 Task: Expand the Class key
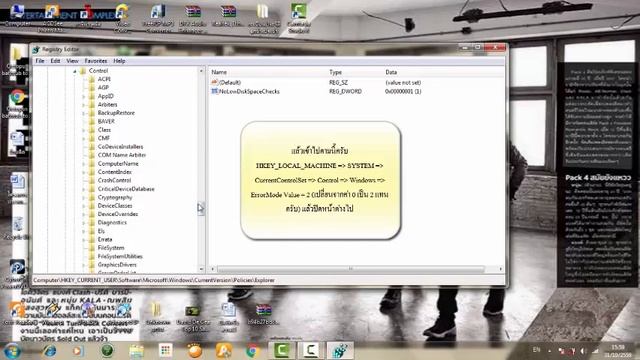[84, 130]
